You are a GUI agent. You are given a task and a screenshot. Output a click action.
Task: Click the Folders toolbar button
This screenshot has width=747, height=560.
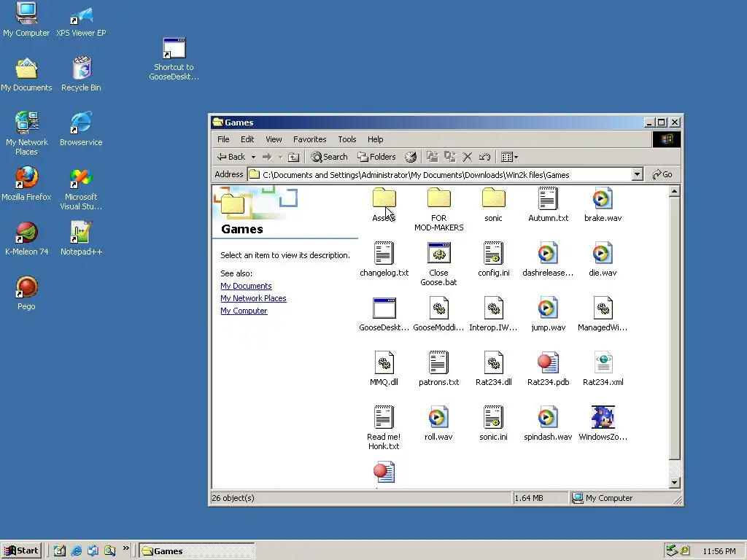[x=377, y=157]
